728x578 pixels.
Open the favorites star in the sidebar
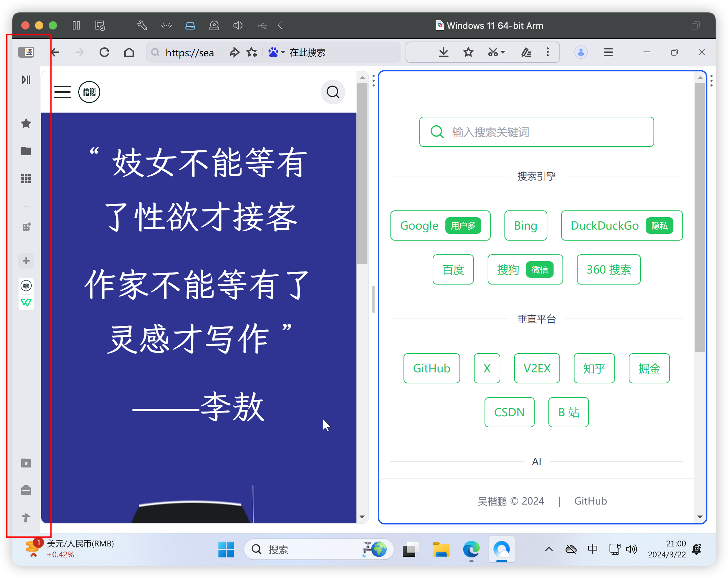click(26, 123)
